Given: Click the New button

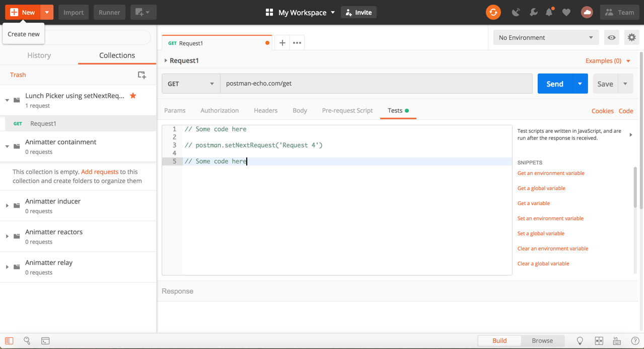Looking at the screenshot, I should pos(23,12).
